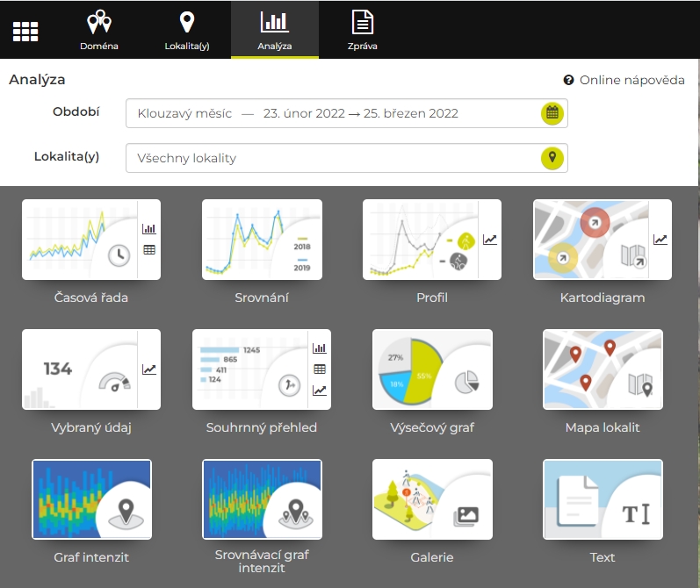Image resolution: width=700 pixels, height=588 pixels.
Task: Choose line chart variant for Souhrnný přehled
Action: [x=320, y=391]
